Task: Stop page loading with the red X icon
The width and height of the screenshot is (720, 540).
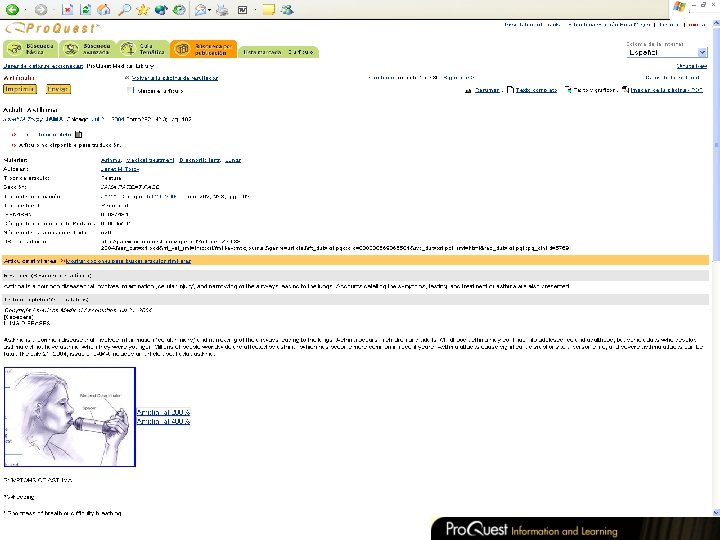Action: coord(67,9)
